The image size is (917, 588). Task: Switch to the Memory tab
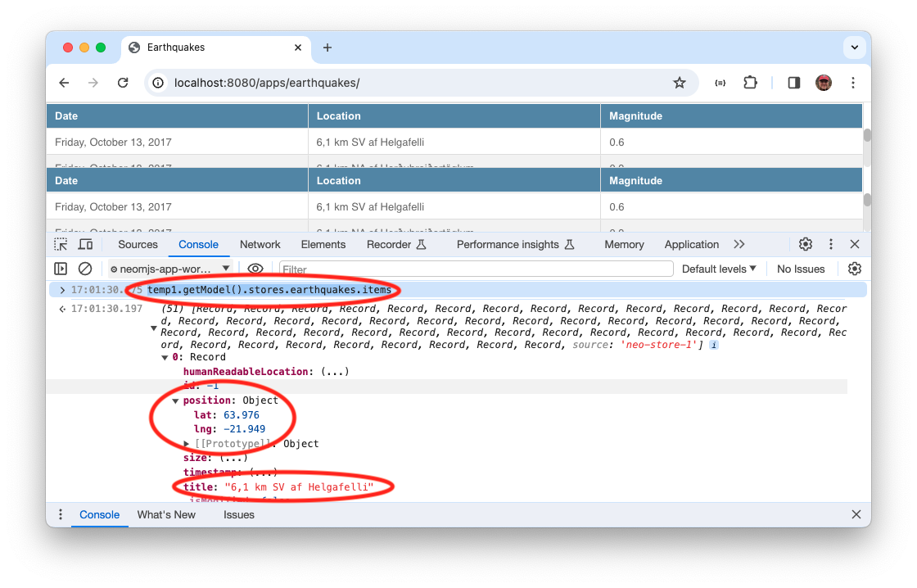(624, 245)
